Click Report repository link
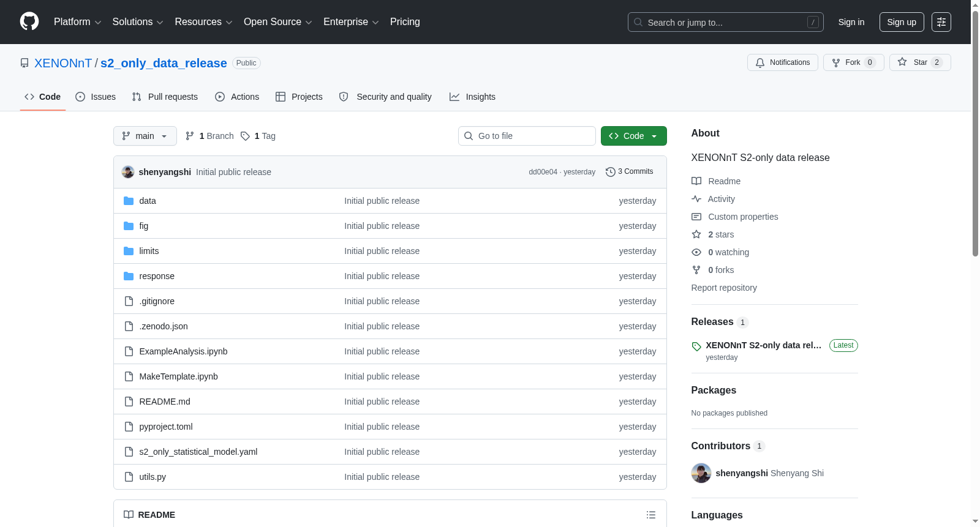 tap(724, 288)
